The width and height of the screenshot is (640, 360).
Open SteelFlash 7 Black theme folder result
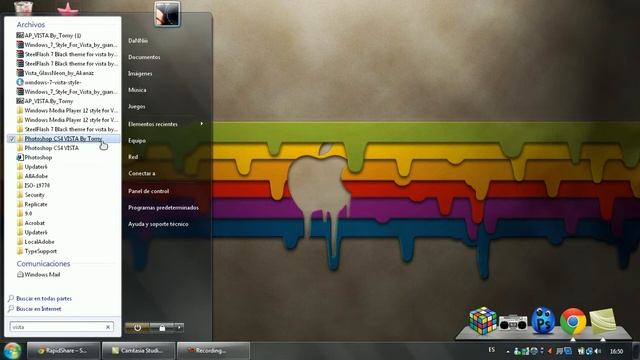[67, 129]
